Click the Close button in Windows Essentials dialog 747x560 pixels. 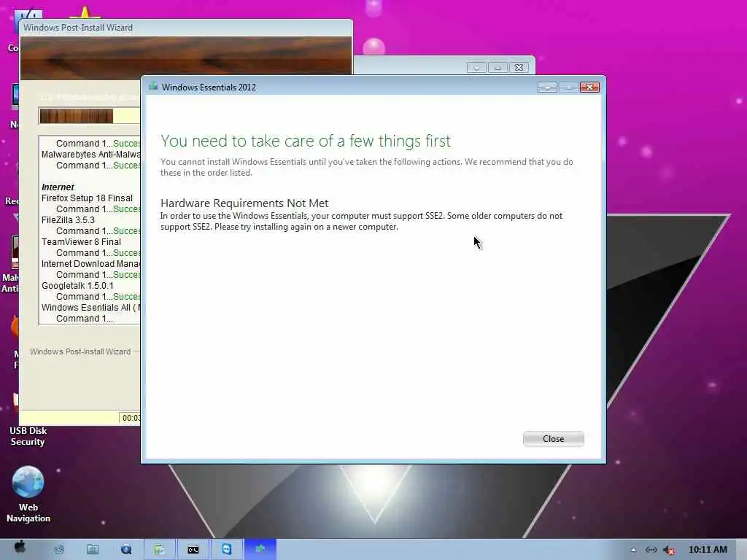(x=553, y=438)
